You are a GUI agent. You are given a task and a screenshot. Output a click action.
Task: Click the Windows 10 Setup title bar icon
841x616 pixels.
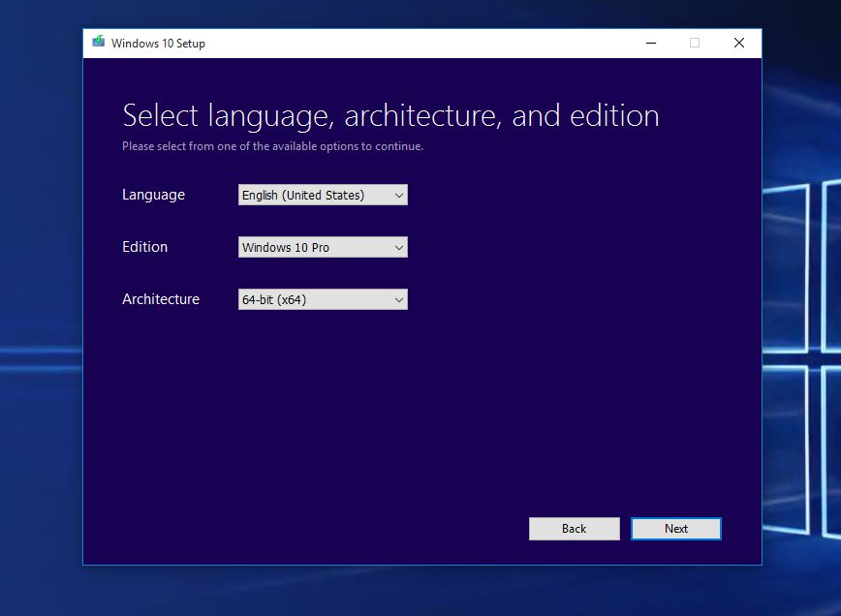pyautogui.click(x=99, y=43)
